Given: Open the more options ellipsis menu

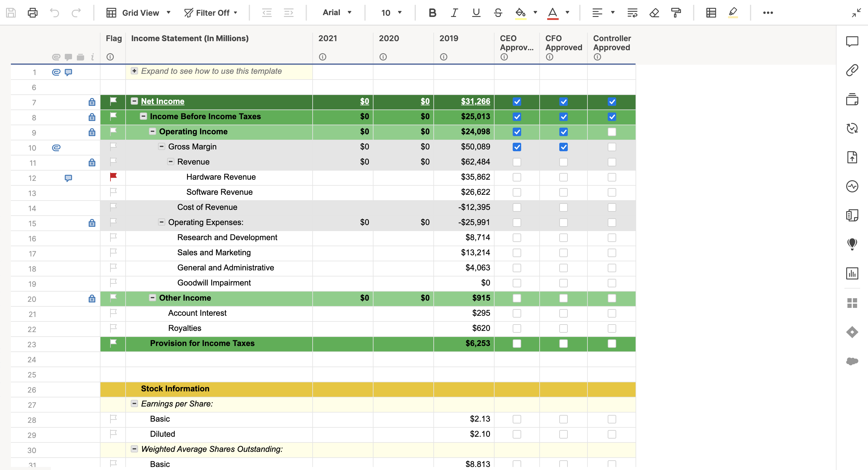Looking at the screenshot, I should 768,13.
